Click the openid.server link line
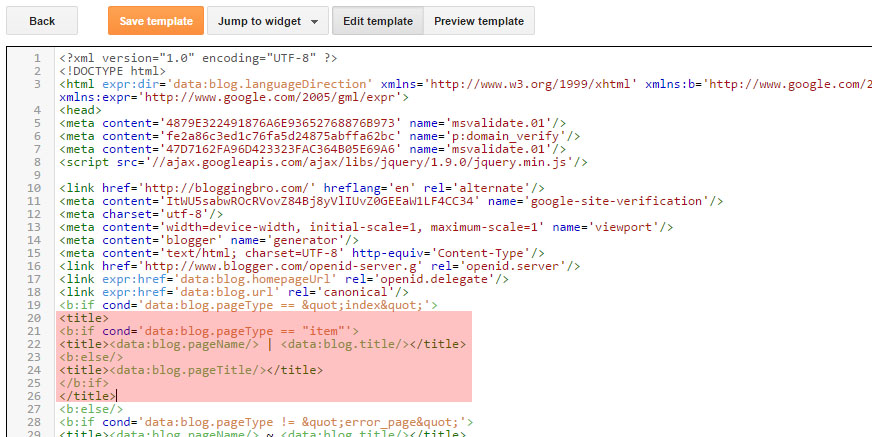 click(320, 266)
